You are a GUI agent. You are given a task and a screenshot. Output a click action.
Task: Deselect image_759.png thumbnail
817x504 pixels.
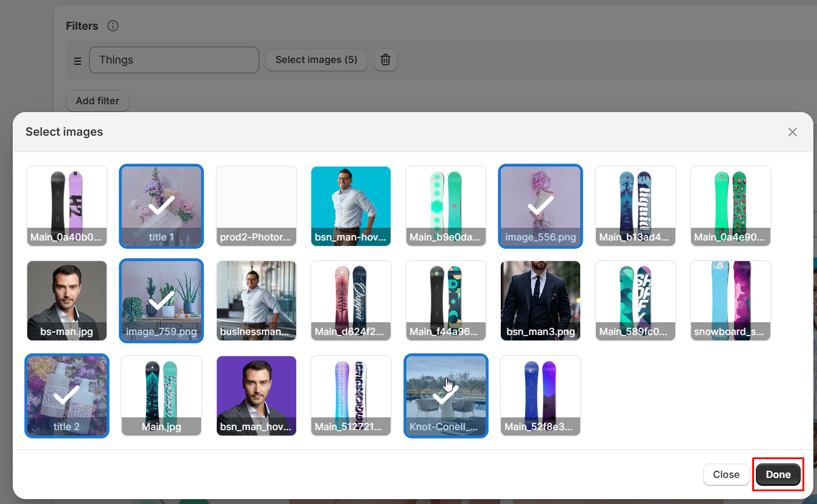tap(162, 300)
